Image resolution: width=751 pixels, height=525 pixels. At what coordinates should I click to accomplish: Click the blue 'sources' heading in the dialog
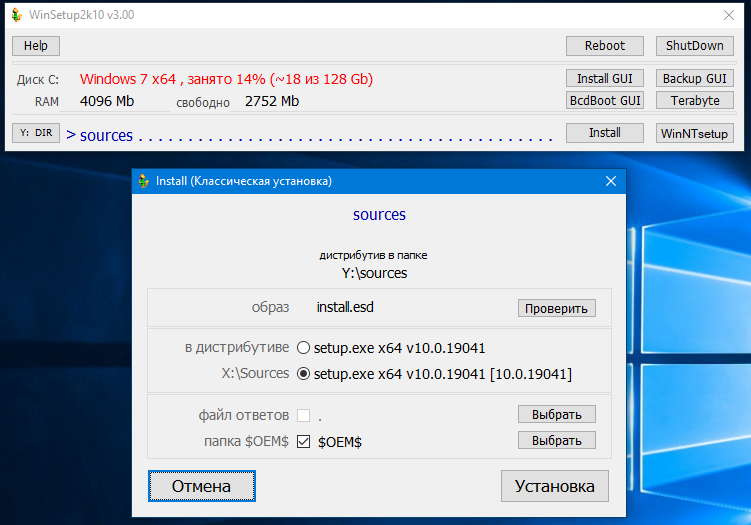pos(379,215)
